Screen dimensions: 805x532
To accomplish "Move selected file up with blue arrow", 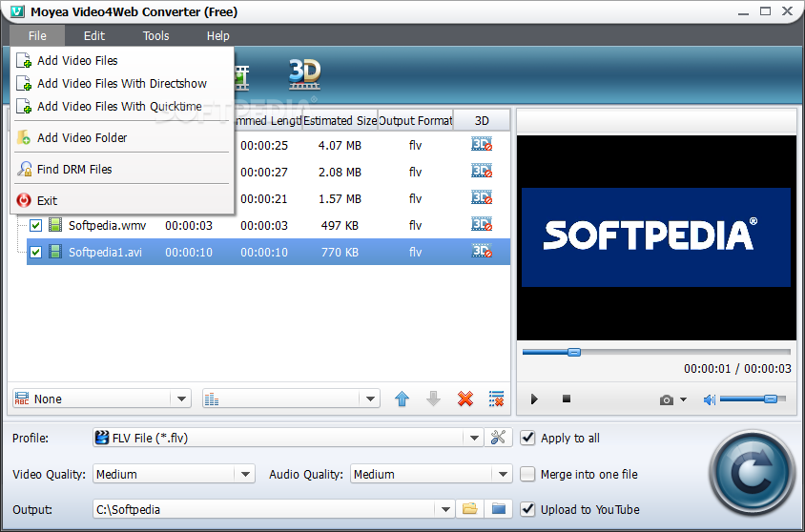I will 402,399.
